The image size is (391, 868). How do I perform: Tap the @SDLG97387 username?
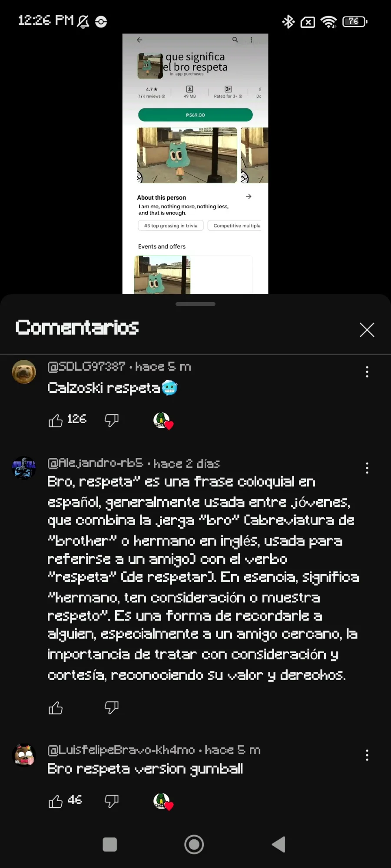pyautogui.click(x=86, y=367)
